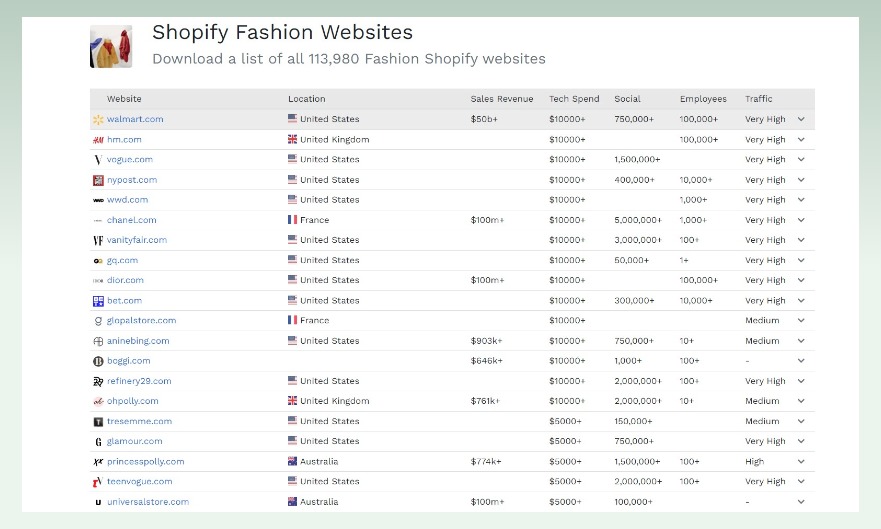Expand the dior.com row chevron
This screenshot has height=529, width=881.
point(801,280)
